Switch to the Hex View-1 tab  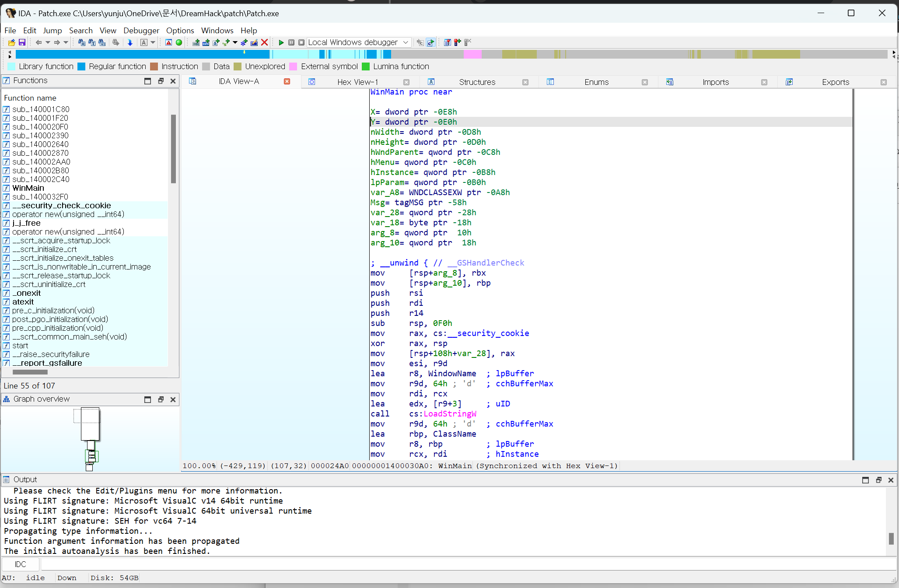tap(357, 82)
